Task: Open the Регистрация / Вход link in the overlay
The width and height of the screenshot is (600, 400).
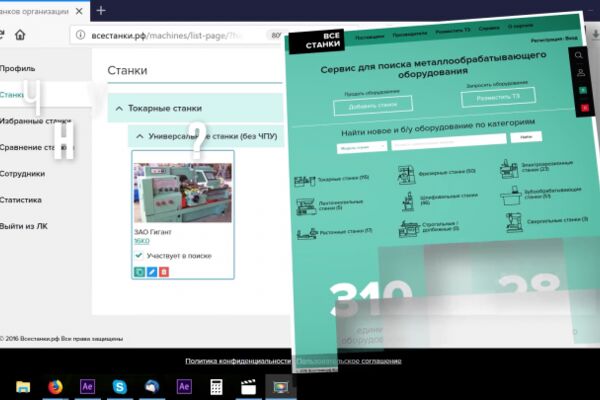Action: point(554,39)
